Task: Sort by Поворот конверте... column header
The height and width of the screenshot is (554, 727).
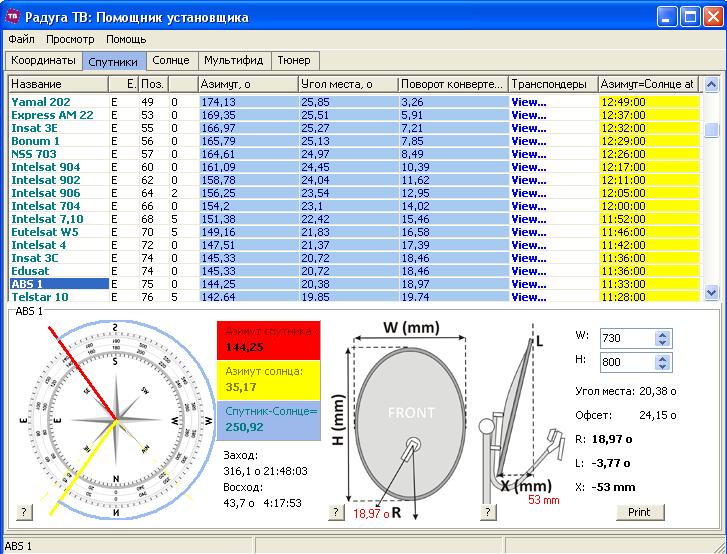Action: pos(453,84)
